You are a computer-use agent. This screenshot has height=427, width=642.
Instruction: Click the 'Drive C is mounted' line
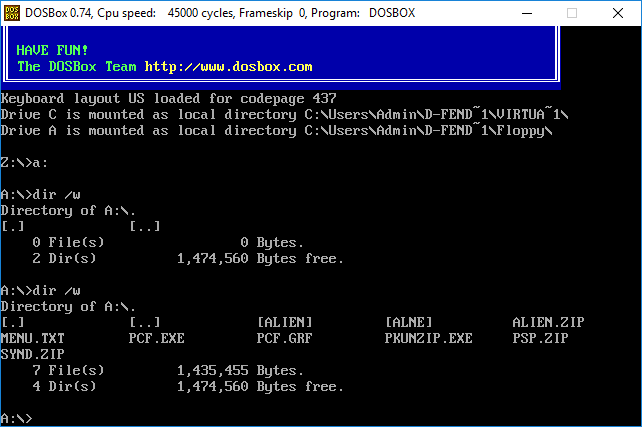pyautogui.click(x=285, y=115)
